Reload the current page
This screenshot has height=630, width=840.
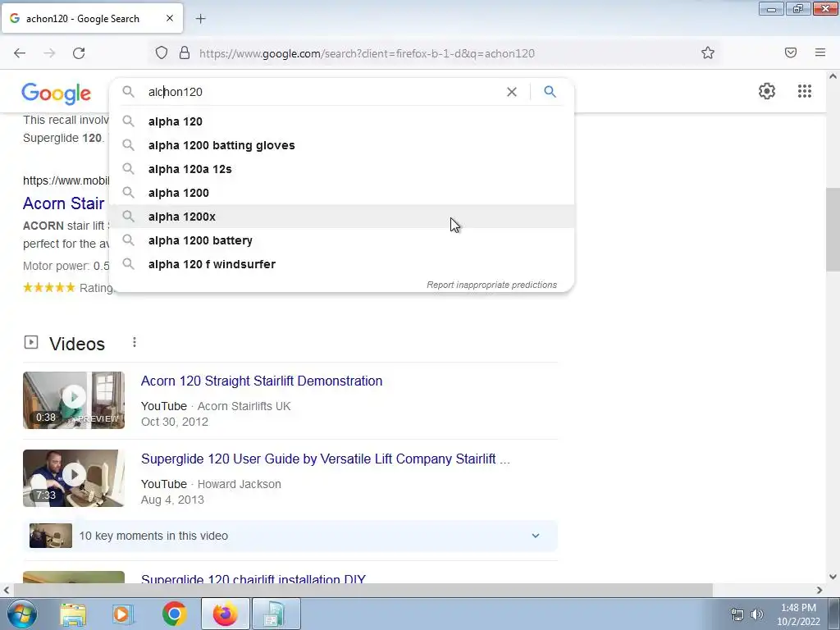(79, 53)
